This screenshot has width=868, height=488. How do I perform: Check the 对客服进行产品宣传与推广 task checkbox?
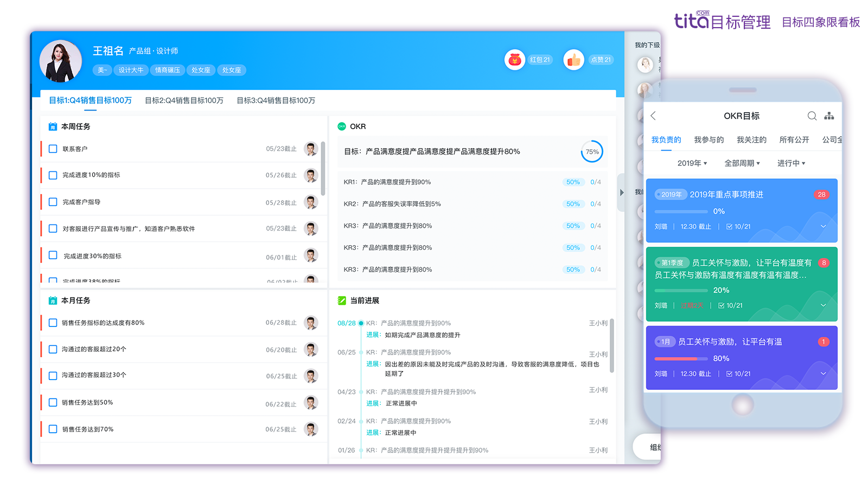[53, 228]
